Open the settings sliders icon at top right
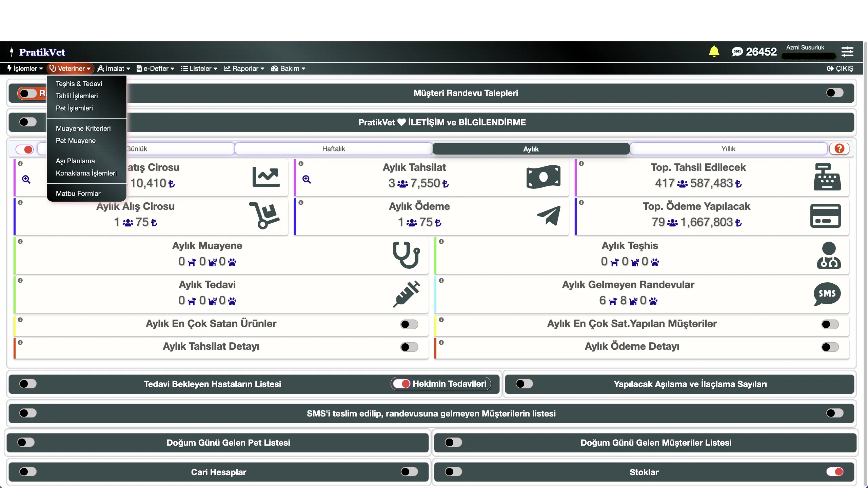Image resolution: width=868 pixels, height=488 pixels. click(x=847, y=52)
